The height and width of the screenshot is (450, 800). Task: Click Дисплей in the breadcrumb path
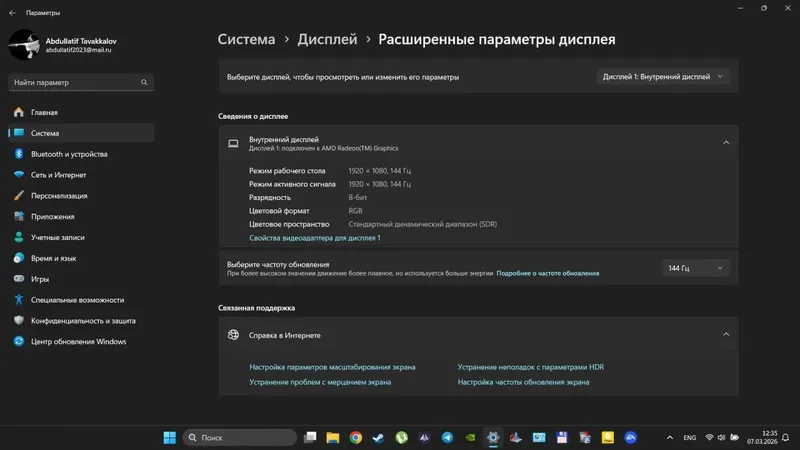click(x=328, y=39)
